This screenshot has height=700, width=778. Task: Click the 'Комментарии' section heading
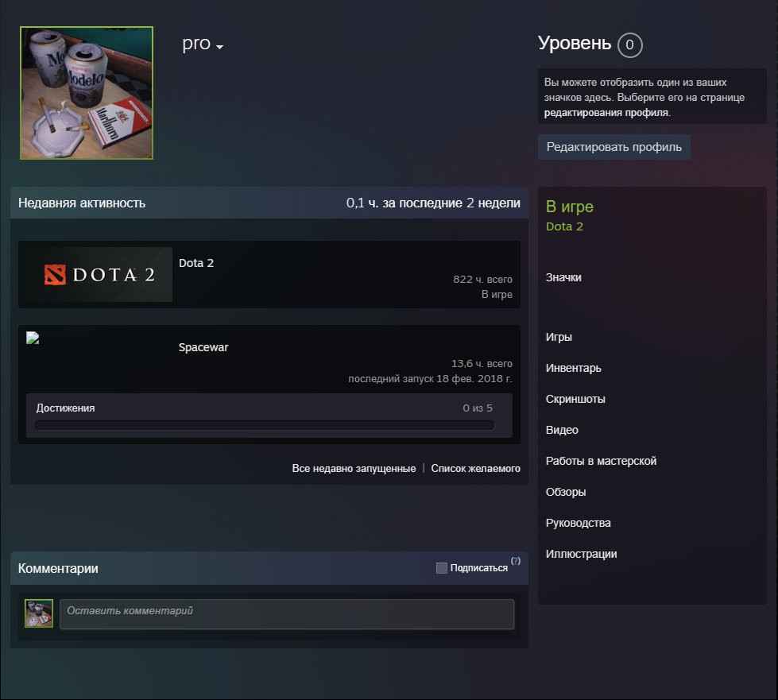point(58,568)
